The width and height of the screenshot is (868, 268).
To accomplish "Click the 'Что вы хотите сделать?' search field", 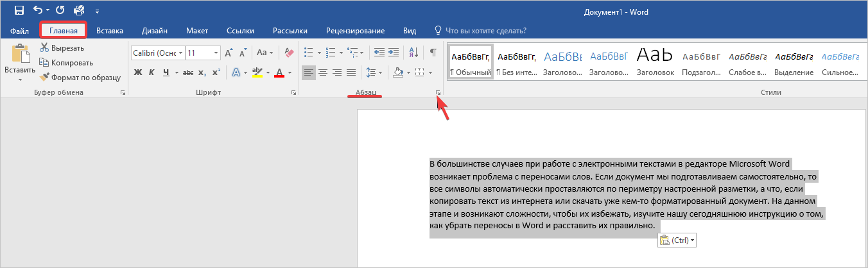I will (485, 30).
